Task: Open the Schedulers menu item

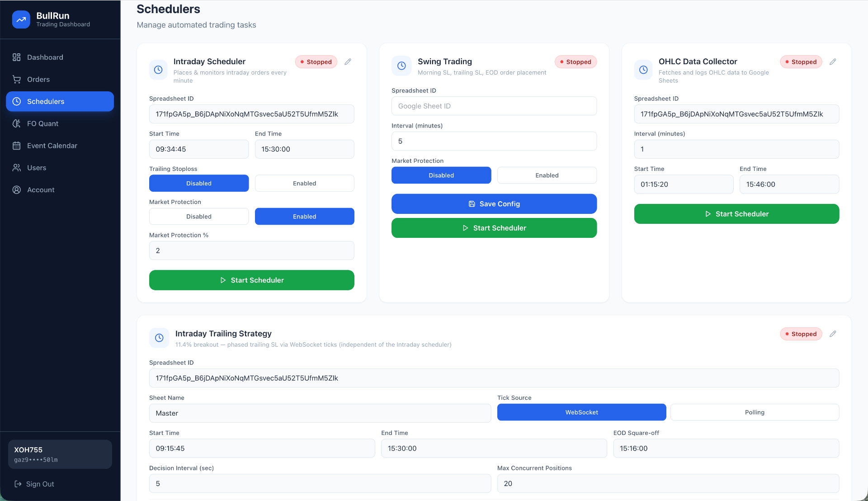Action: coord(60,101)
